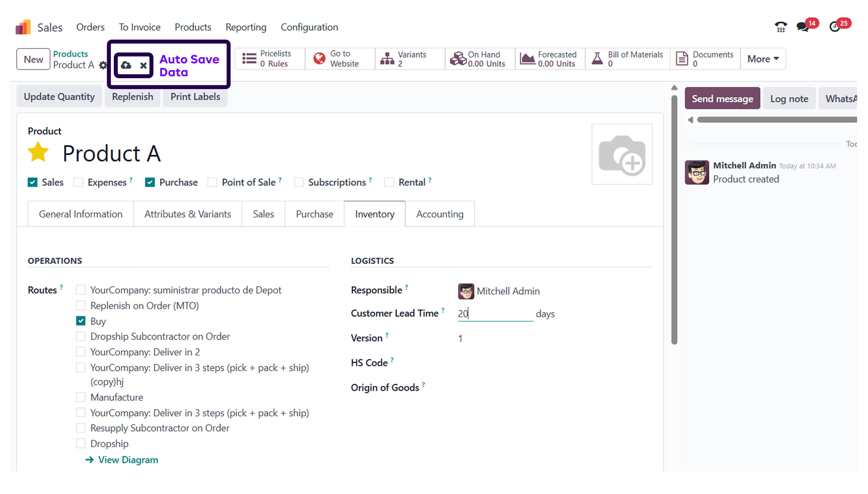Click the camera product image placeholder

pos(622,154)
